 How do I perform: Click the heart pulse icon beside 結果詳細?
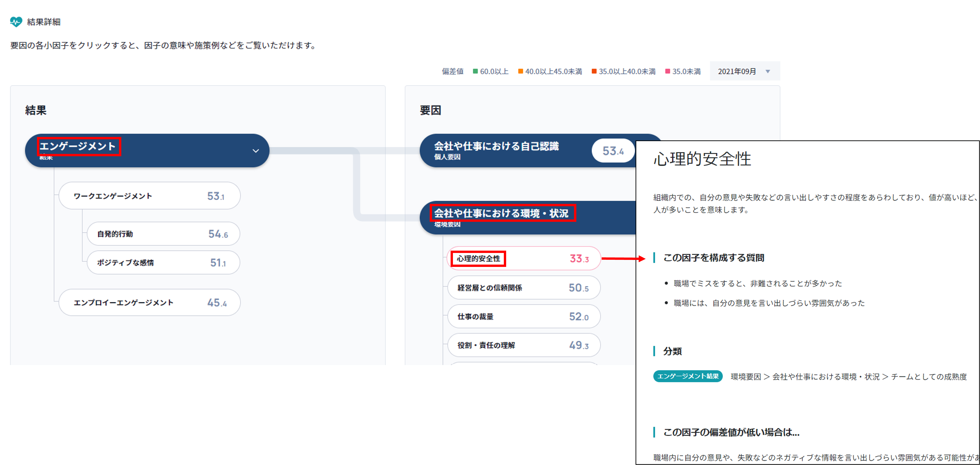(16, 22)
